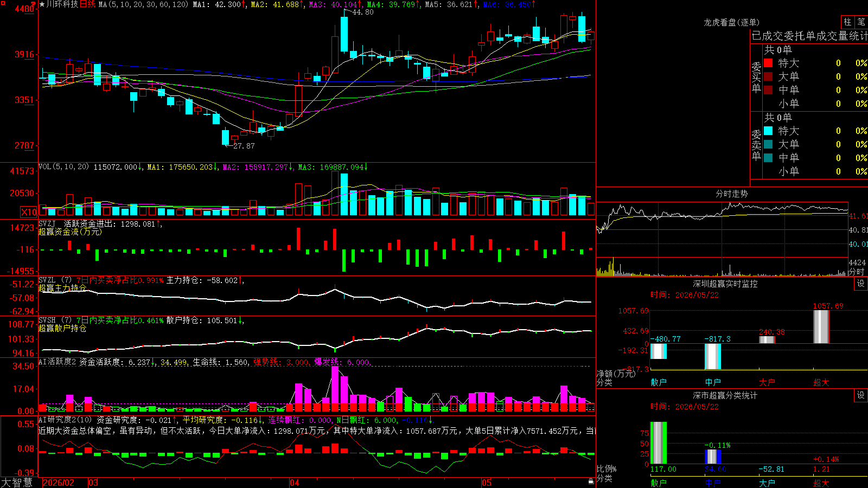Click the AI研究度2(10) indicator name

click(x=65, y=420)
